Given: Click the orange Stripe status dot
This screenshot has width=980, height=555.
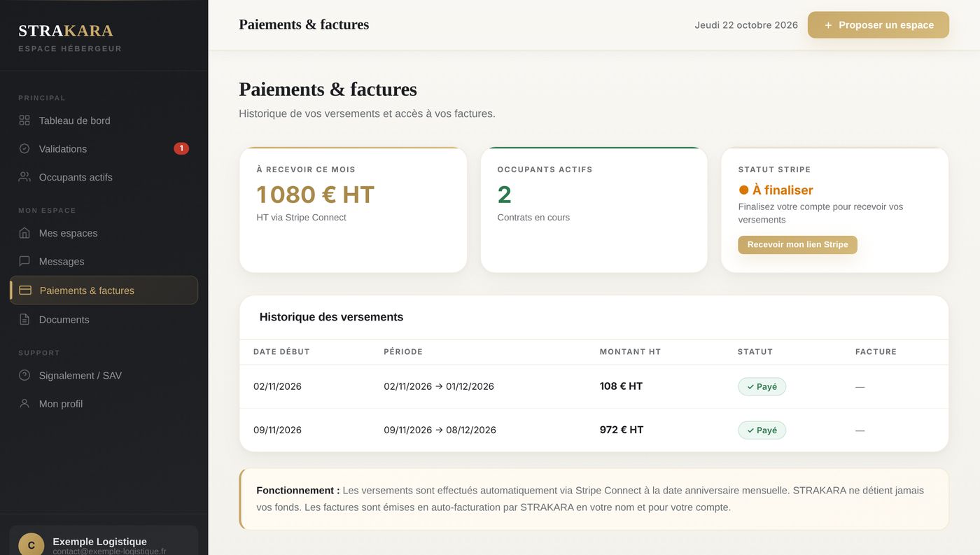Looking at the screenshot, I should pyautogui.click(x=743, y=190).
